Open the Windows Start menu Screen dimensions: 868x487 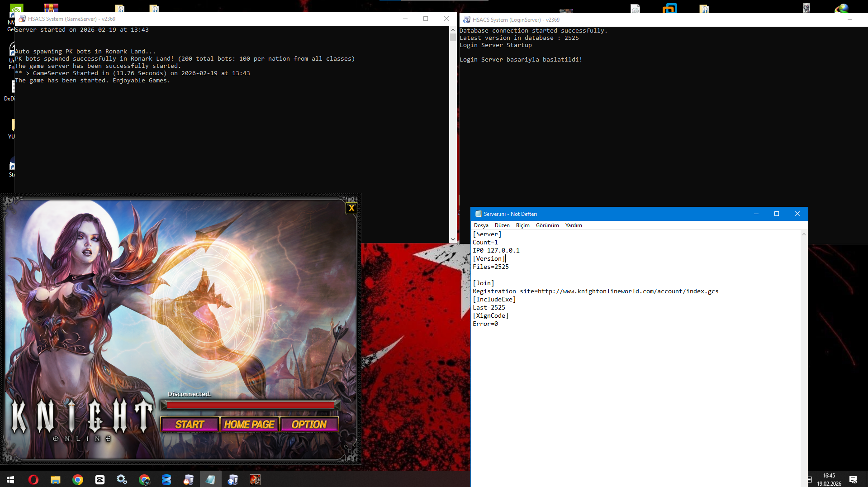10,479
